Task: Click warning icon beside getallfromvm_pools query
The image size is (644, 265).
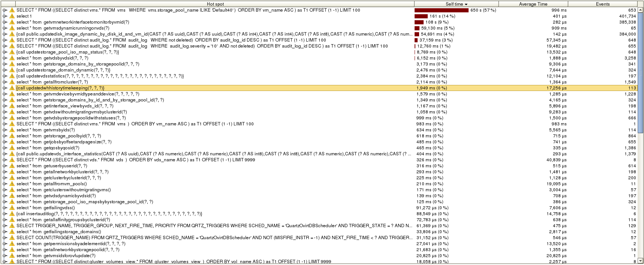Action: [12, 184]
